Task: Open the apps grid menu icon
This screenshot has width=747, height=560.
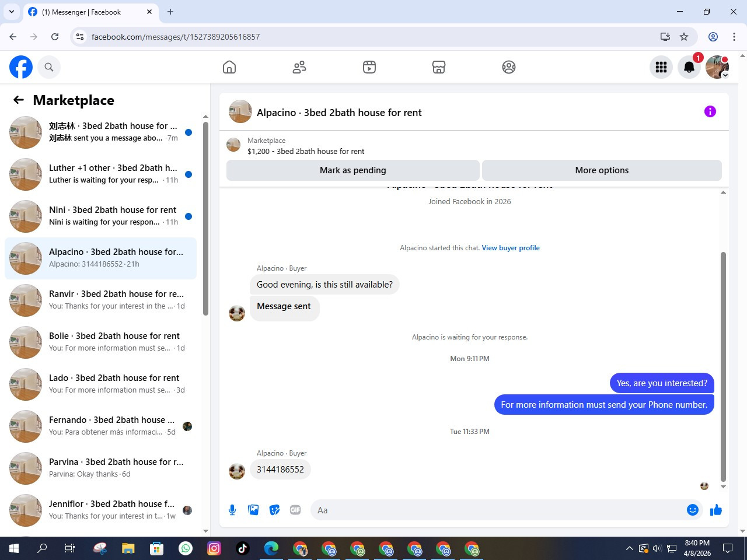Action: click(661, 67)
